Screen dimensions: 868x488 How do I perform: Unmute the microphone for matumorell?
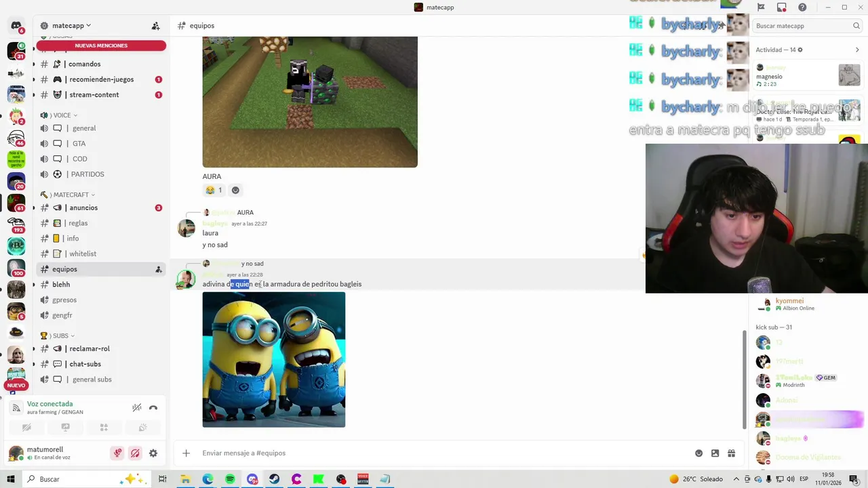pyautogui.click(x=117, y=453)
